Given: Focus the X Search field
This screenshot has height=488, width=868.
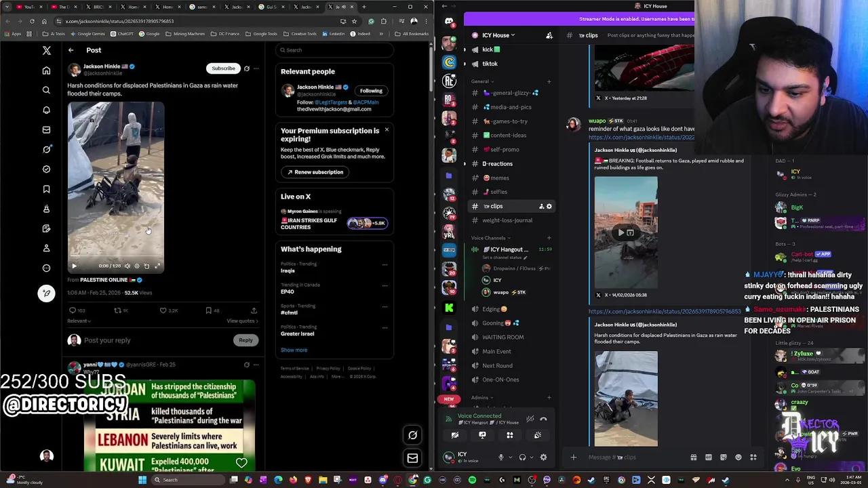Looking at the screenshot, I should [336, 50].
